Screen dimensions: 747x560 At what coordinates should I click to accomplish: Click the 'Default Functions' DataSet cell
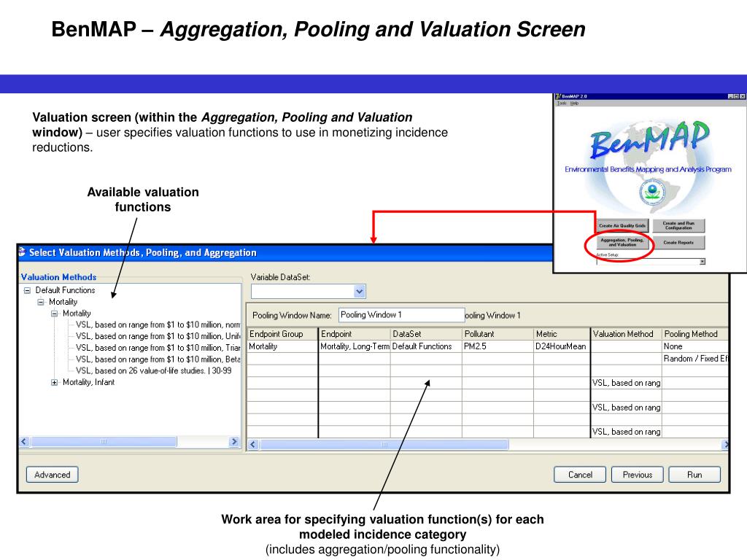pos(426,346)
